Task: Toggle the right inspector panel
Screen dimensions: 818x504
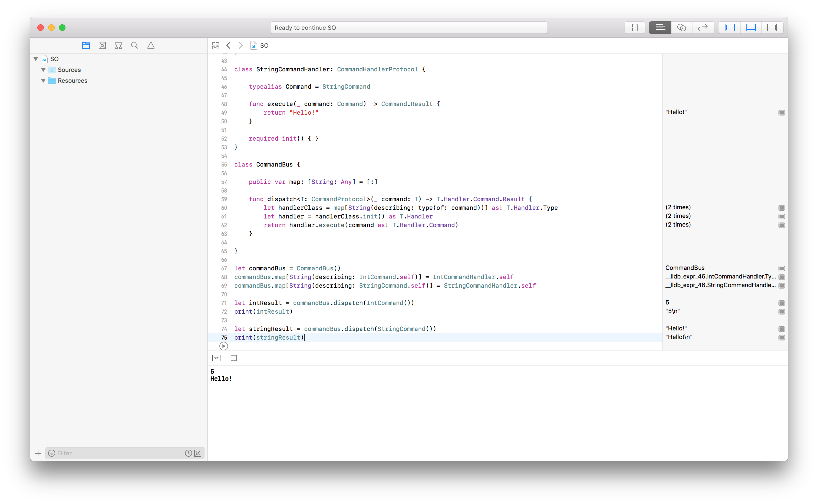Action: click(x=772, y=28)
